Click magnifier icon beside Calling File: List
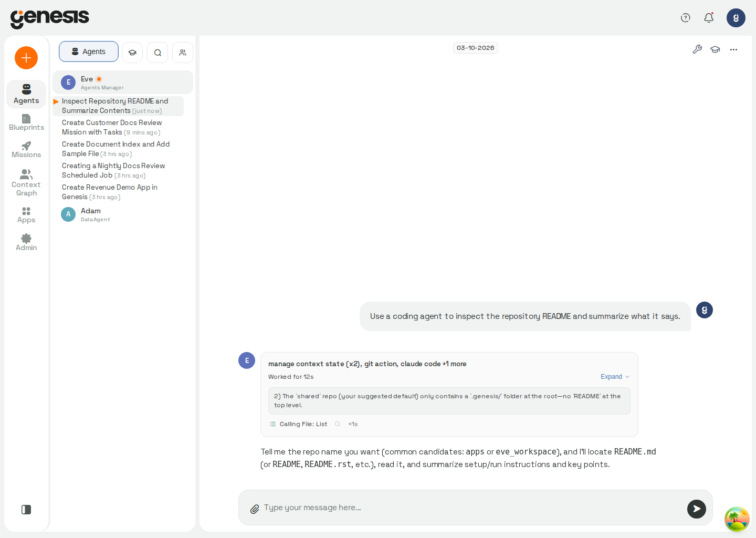 [x=338, y=424]
